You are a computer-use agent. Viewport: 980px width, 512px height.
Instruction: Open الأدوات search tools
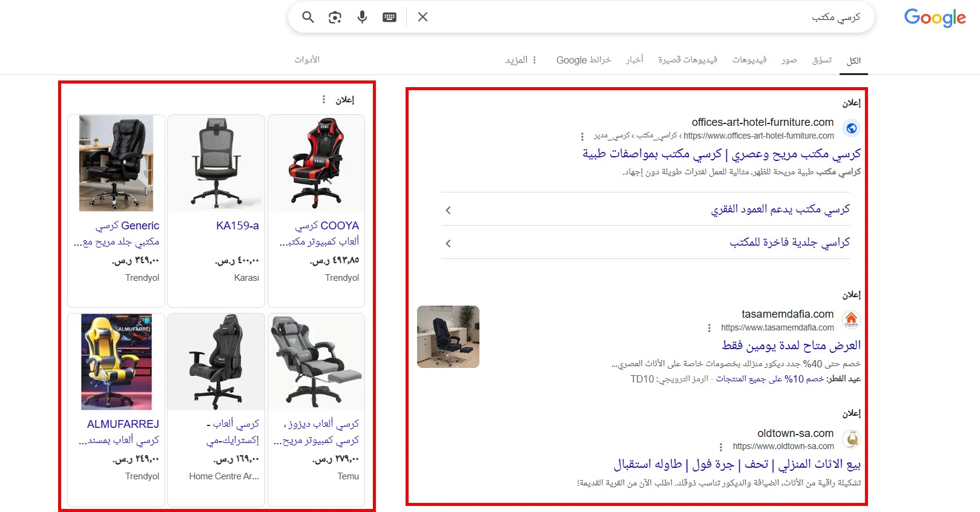[307, 59]
